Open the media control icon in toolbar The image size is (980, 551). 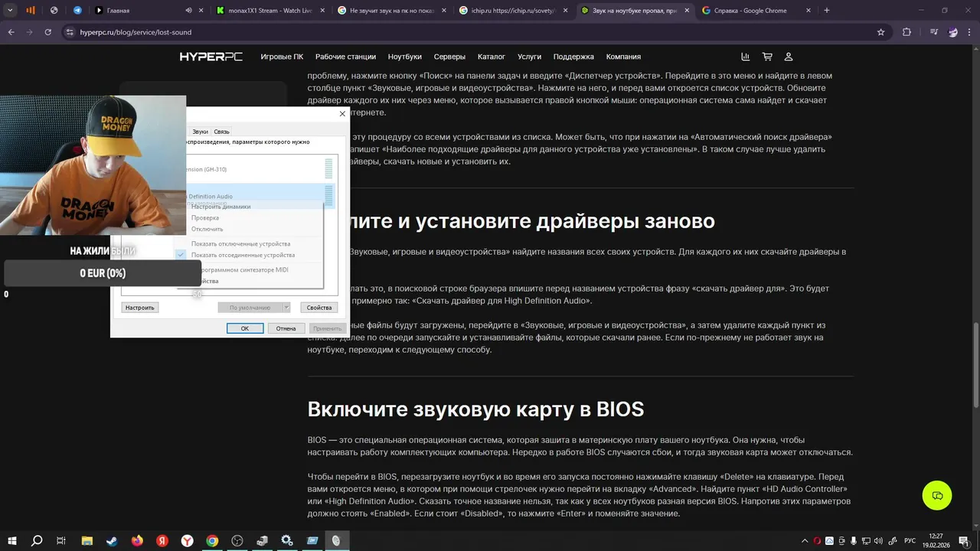(934, 32)
